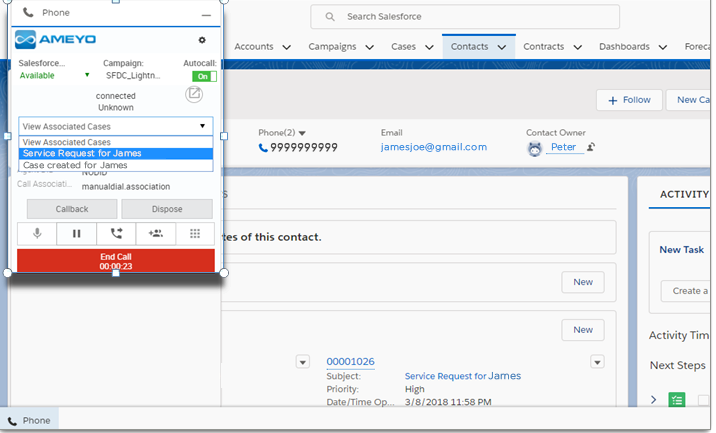716x433 pixels.
Task: Click the phone icon in softphone header
Action: point(28,12)
